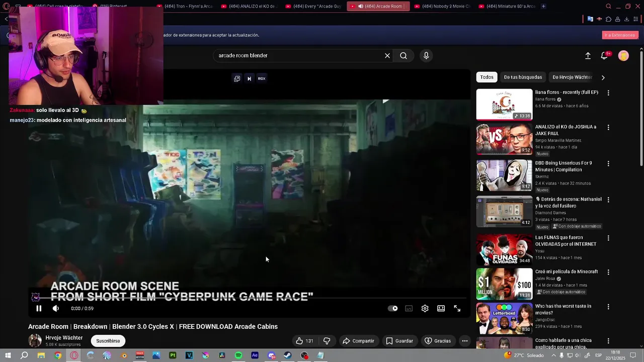Open After Effects from the taskbar
The height and width of the screenshot is (362, 644).
(x=255, y=355)
